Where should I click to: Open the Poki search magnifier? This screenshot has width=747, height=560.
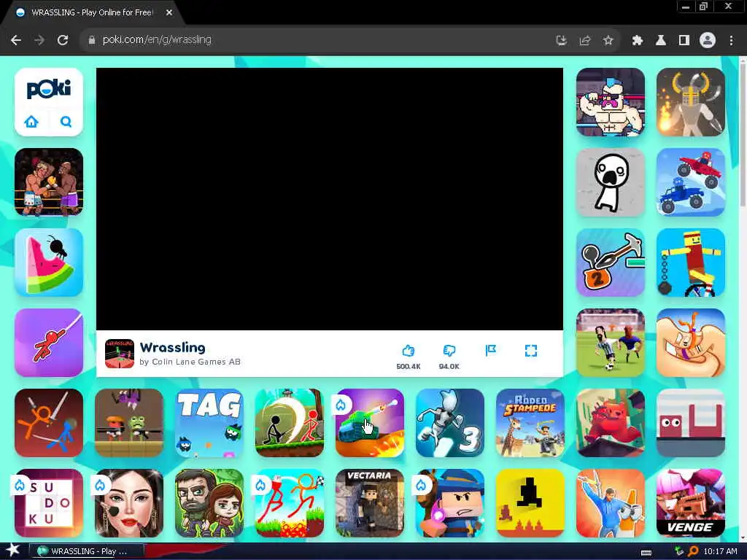pos(66,122)
